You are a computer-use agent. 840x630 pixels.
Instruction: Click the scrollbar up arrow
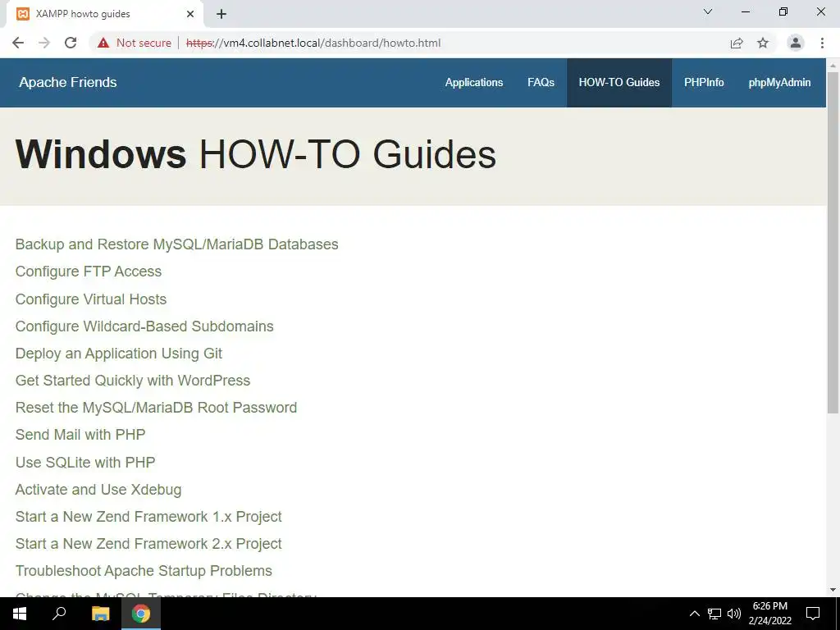coord(833,65)
